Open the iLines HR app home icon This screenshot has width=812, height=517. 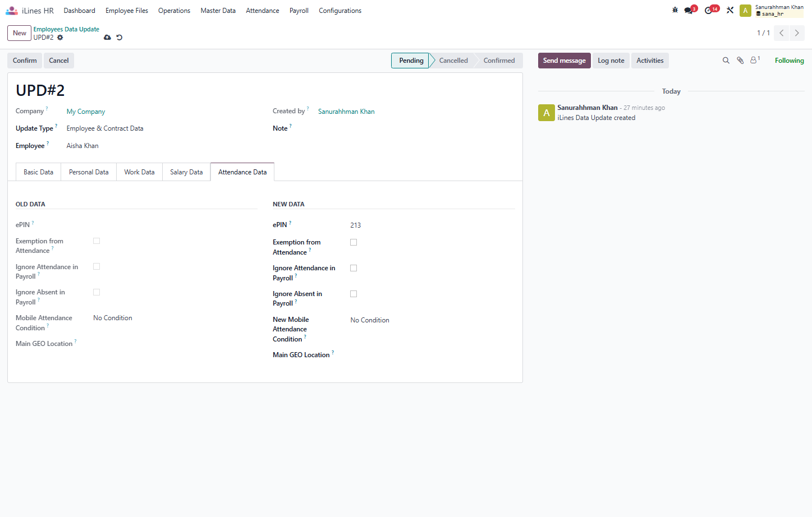tap(12, 11)
